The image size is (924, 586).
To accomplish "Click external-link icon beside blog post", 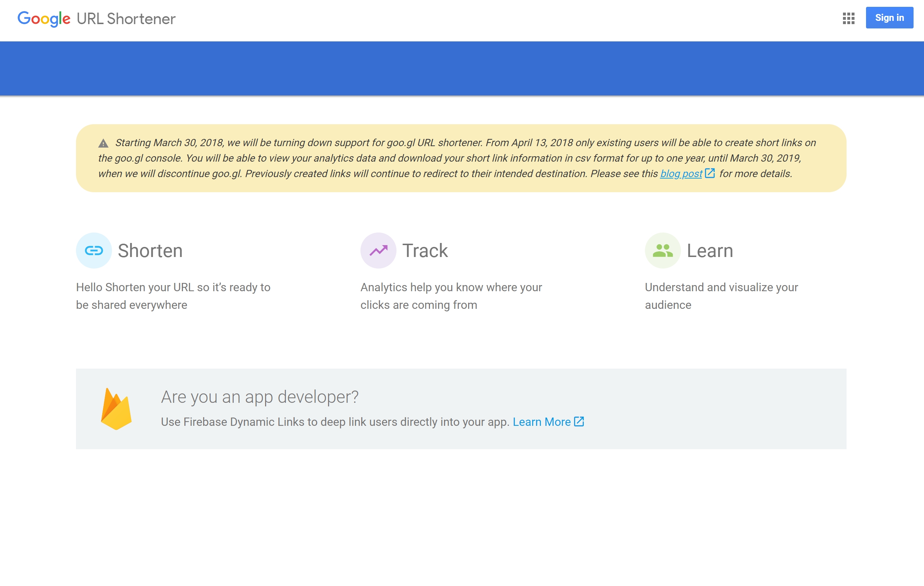I will pyautogui.click(x=709, y=173).
